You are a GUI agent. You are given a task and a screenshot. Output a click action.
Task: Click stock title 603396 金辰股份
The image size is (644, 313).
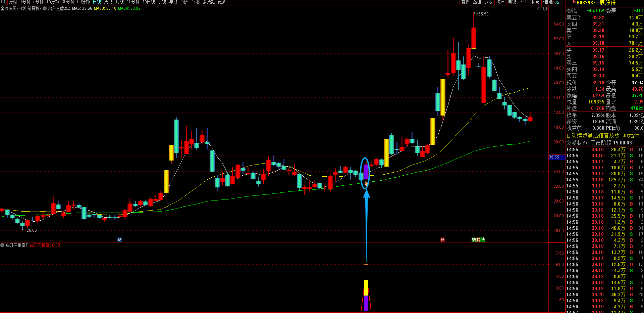pyautogui.click(x=596, y=3)
